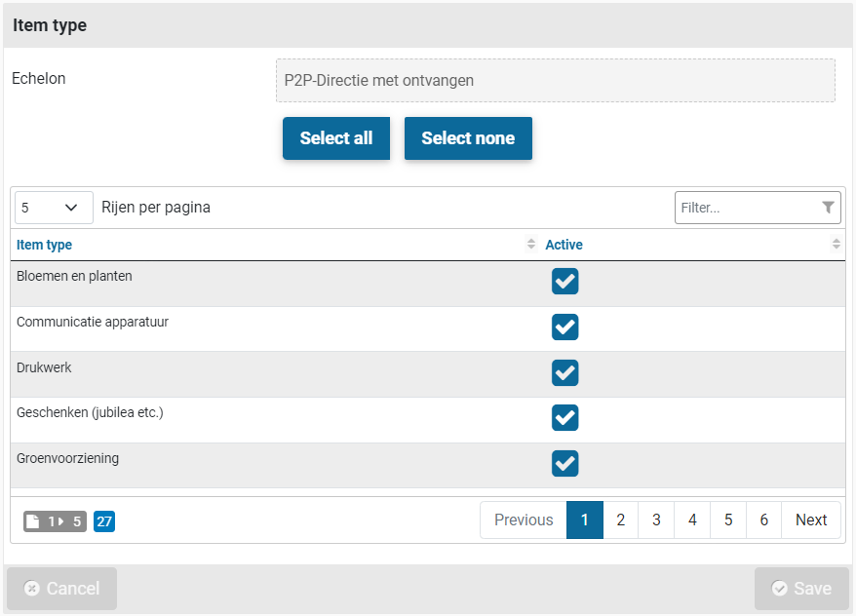Go to the Next page
The height and width of the screenshot is (616, 856).
click(810, 520)
